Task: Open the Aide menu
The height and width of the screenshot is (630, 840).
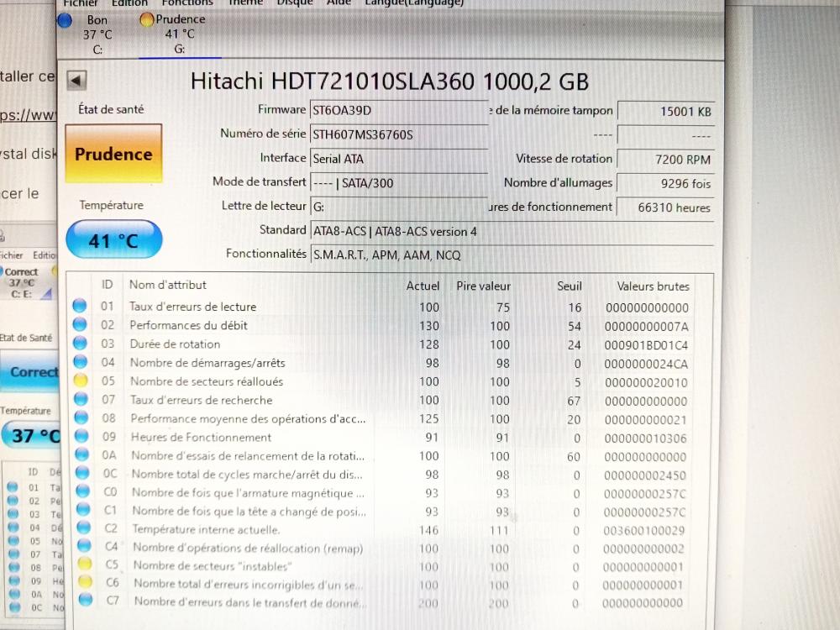Action: (339, 3)
